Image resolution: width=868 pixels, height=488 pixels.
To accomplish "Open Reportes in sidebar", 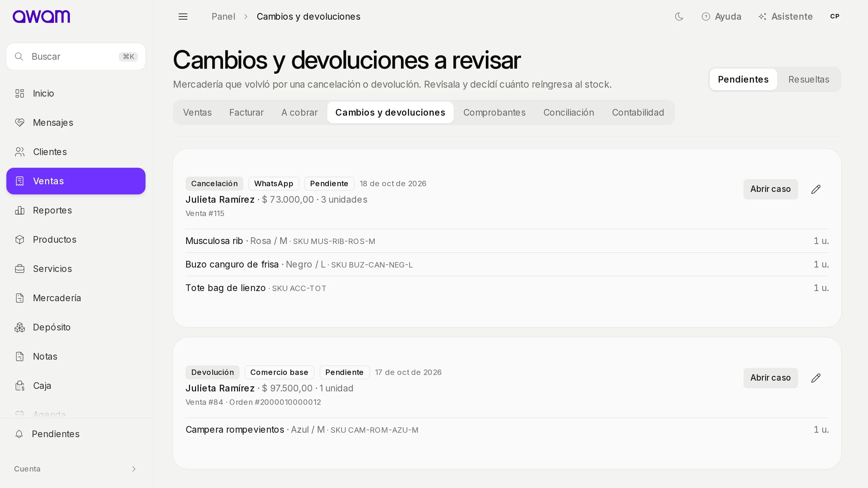I will [76, 210].
